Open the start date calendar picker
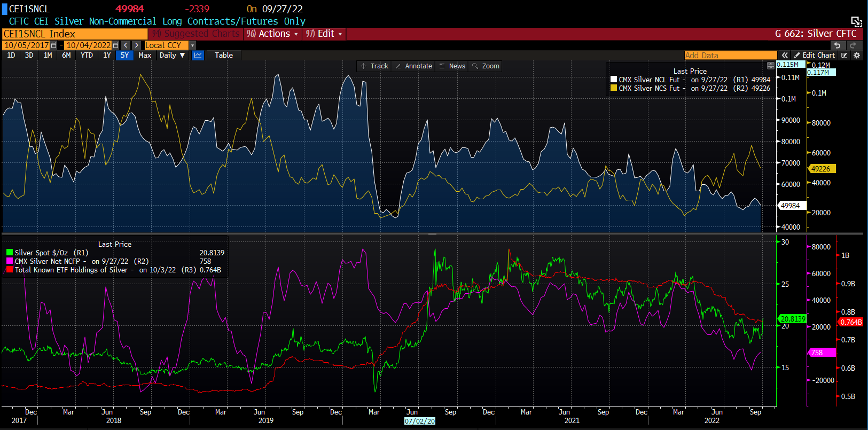The height and width of the screenshot is (430, 868). [x=53, y=45]
